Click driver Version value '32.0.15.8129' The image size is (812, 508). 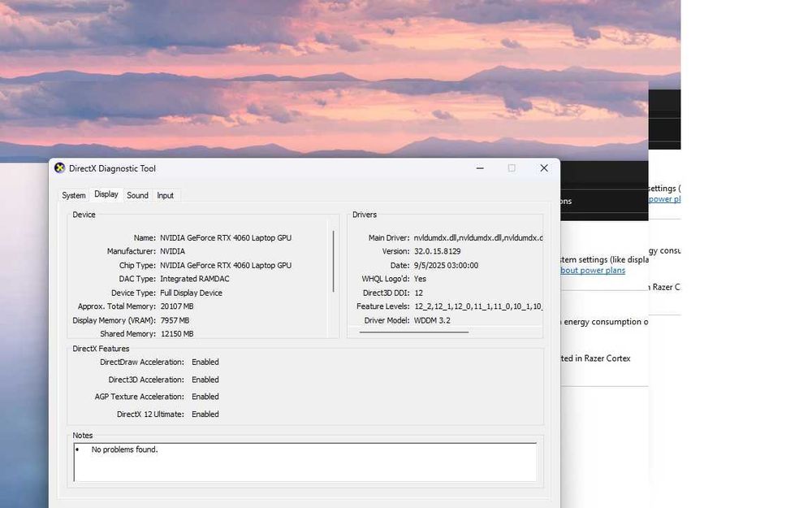[437, 251]
